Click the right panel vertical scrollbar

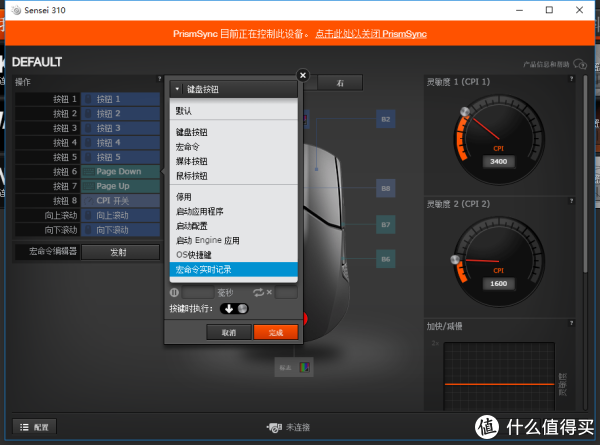coord(585,174)
